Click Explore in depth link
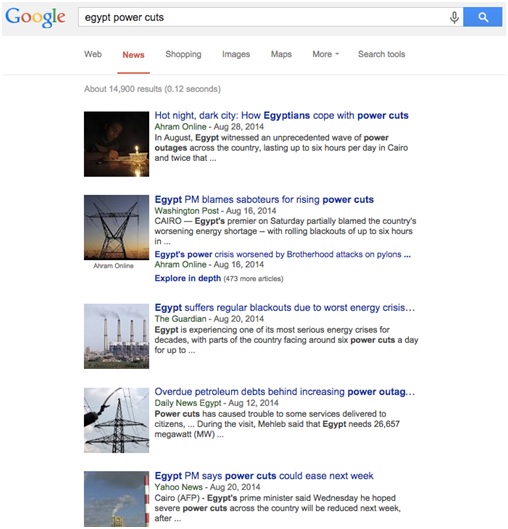Screen dimensions: 508x529 188,278
